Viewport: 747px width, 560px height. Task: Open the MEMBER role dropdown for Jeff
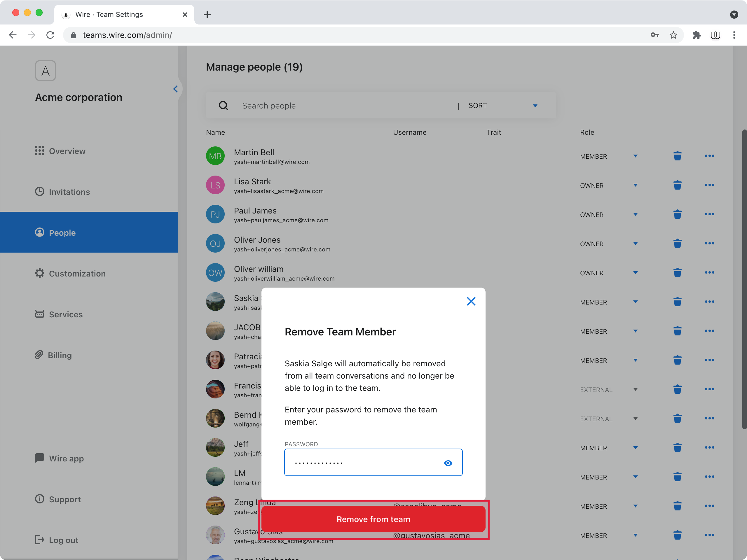point(635,448)
